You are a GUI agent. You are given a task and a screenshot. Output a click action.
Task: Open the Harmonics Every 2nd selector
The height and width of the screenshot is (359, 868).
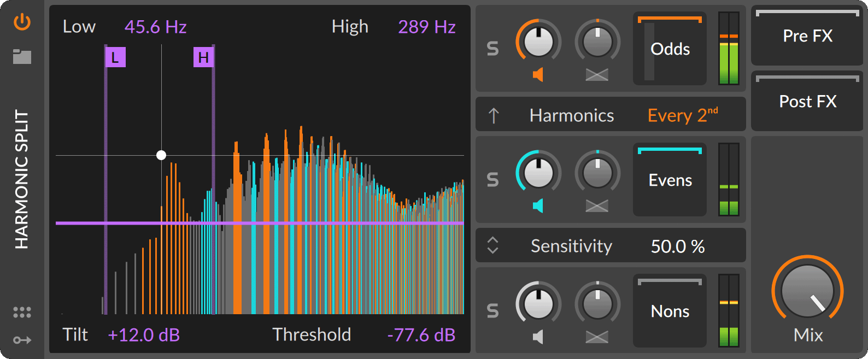tap(682, 115)
